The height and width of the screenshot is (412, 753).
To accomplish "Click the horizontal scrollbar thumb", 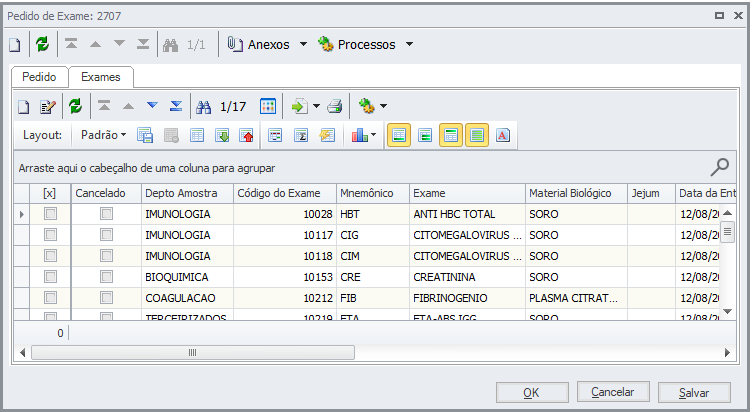I will [193, 352].
